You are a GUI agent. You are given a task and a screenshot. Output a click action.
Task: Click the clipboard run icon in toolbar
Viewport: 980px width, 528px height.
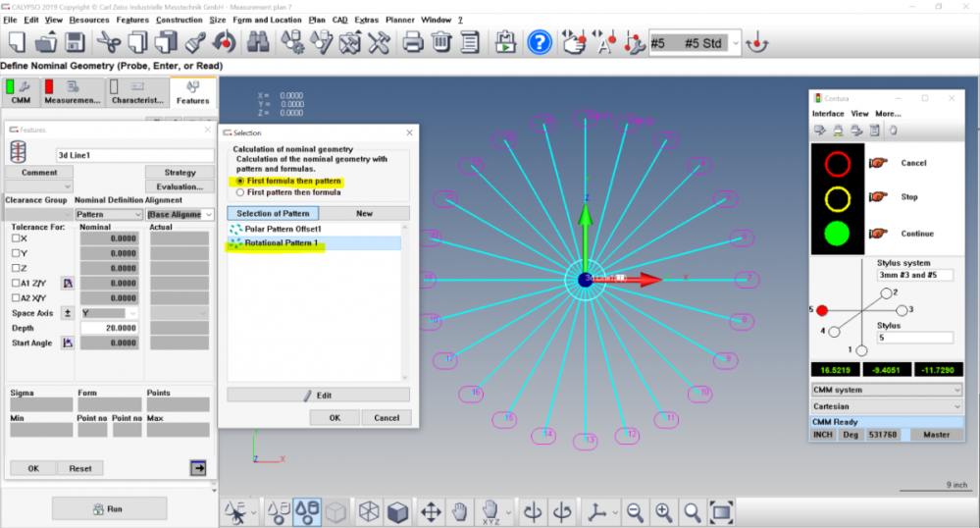[505, 43]
